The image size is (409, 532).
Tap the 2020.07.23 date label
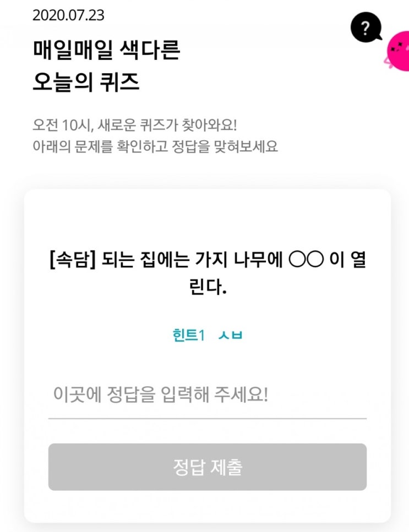coord(68,15)
